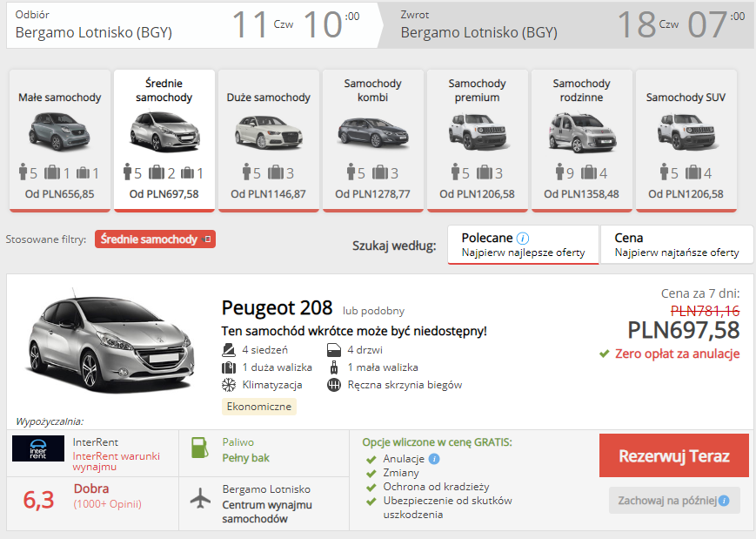Remove the Średnie samochody filter tag

[x=206, y=239]
